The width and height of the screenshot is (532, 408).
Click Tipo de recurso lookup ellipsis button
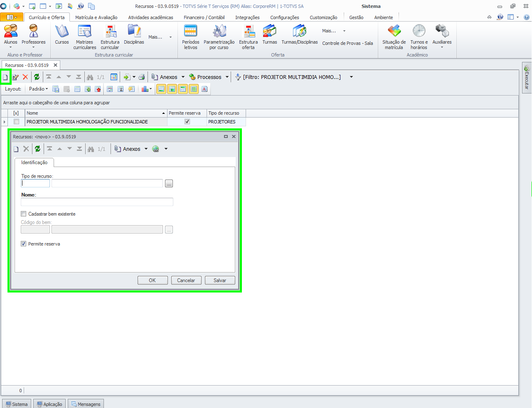169,184
